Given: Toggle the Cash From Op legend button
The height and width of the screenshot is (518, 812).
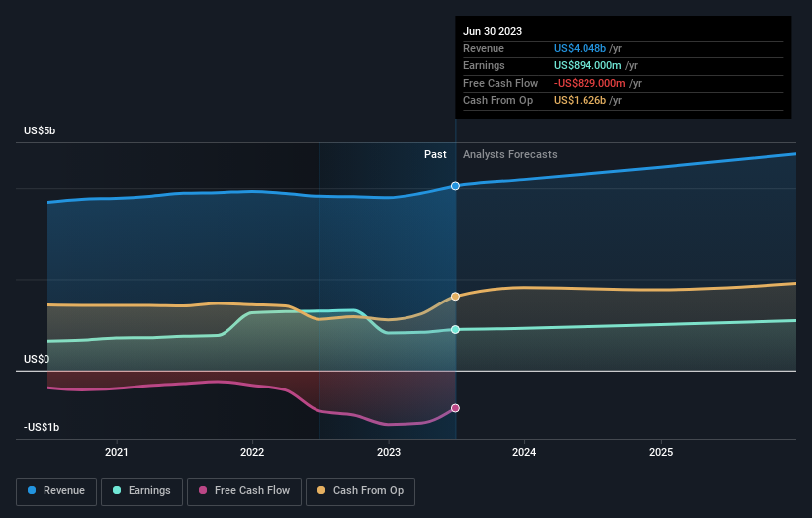Looking at the screenshot, I should tap(360, 491).
